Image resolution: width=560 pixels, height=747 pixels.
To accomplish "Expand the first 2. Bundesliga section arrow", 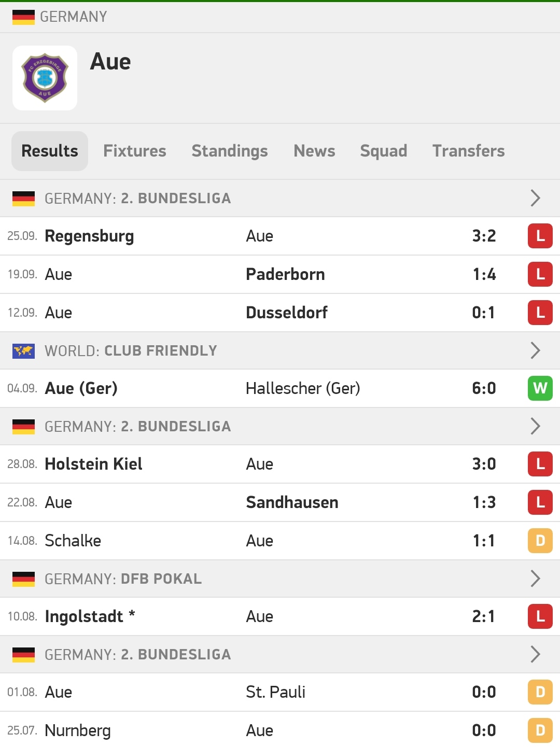I will click(x=536, y=198).
